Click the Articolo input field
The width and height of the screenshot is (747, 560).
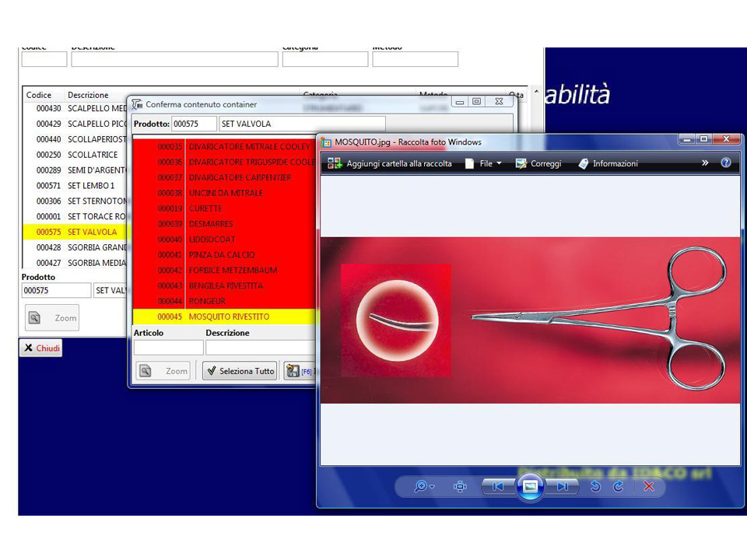click(x=169, y=348)
